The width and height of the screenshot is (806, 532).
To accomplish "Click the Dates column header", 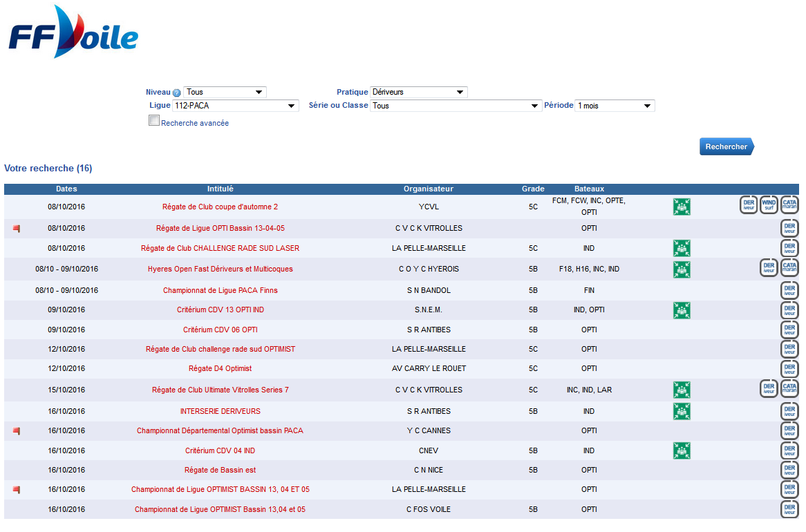I will pyautogui.click(x=66, y=189).
